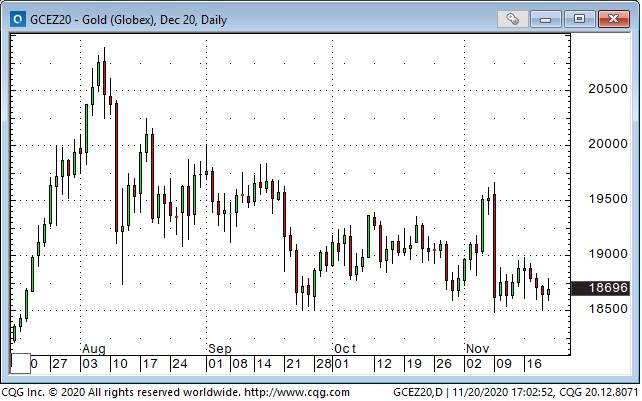This screenshot has width=642, height=401.
Task: Click the 12 date label on time axis
Action: (x=384, y=364)
